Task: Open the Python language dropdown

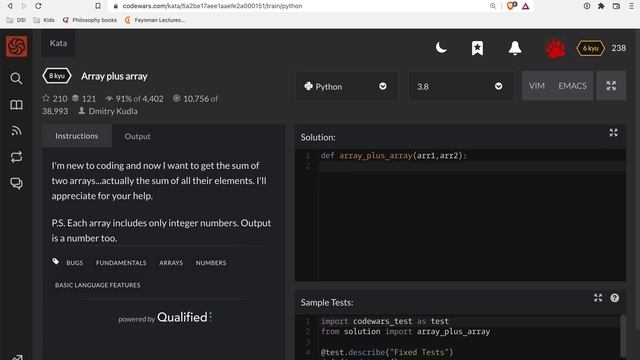Action: click(347, 86)
